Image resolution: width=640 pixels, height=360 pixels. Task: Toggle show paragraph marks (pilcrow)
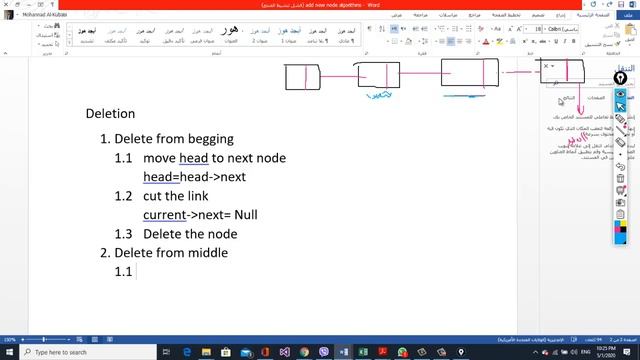(x=369, y=29)
